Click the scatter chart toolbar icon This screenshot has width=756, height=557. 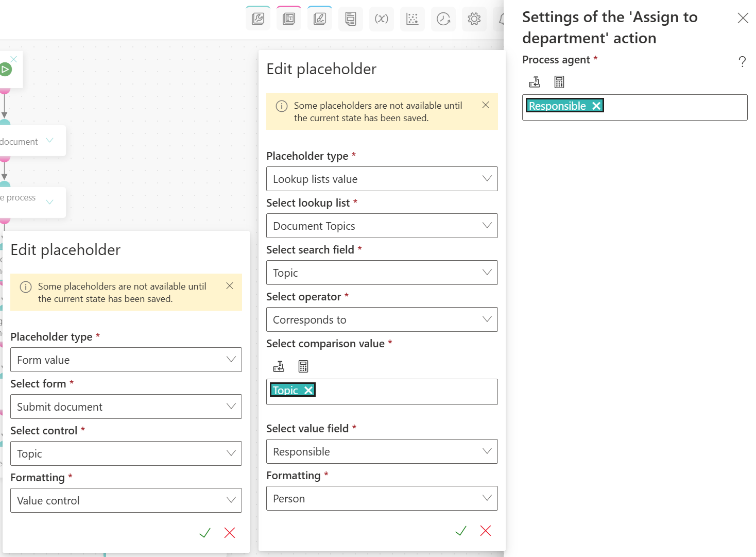413,19
